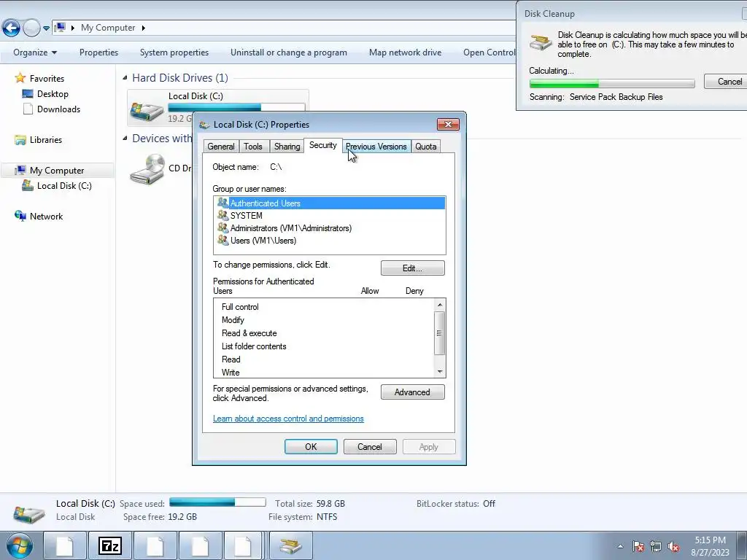Switch to the Tools tab
This screenshot has height=560, width=747.
[x=253, y=147]
